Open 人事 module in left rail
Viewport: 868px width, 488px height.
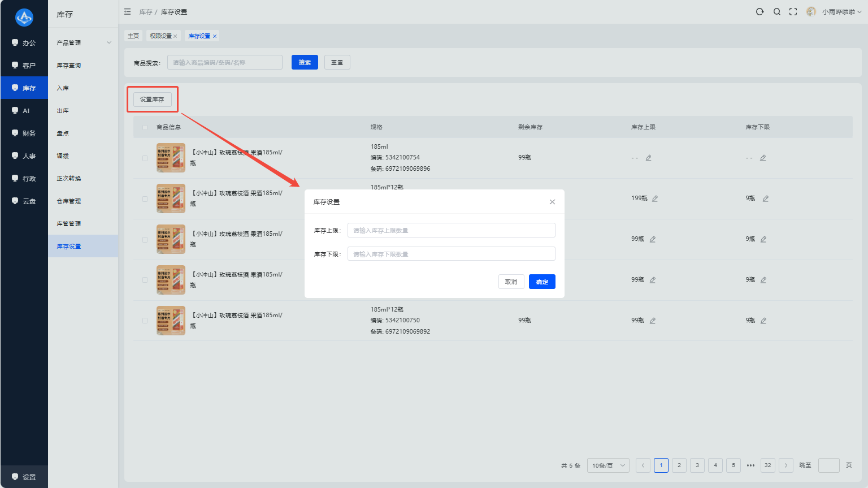click(24, 156)
